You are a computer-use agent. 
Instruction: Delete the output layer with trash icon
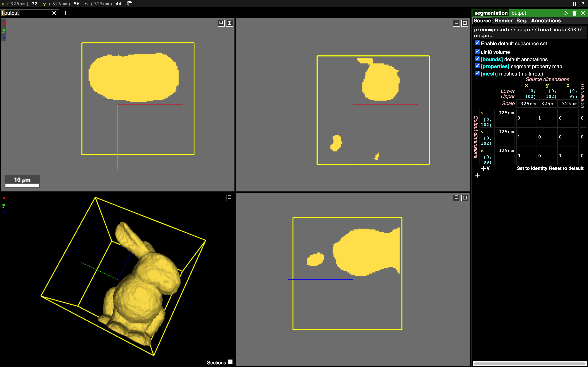point(574,13)
